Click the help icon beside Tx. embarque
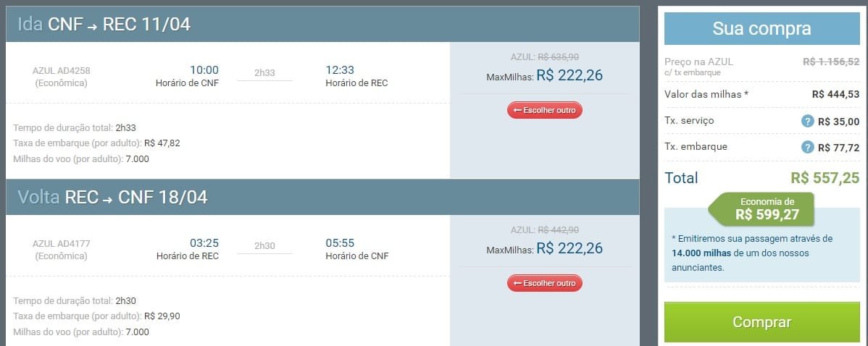 [x=808, y=147]
